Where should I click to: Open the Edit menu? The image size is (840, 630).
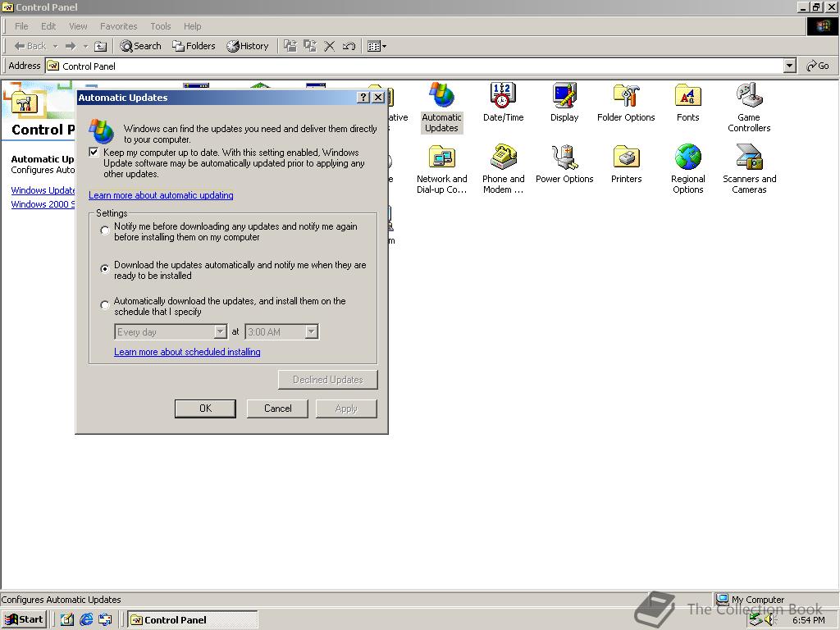pyautogui.click(x=48, y=26)
